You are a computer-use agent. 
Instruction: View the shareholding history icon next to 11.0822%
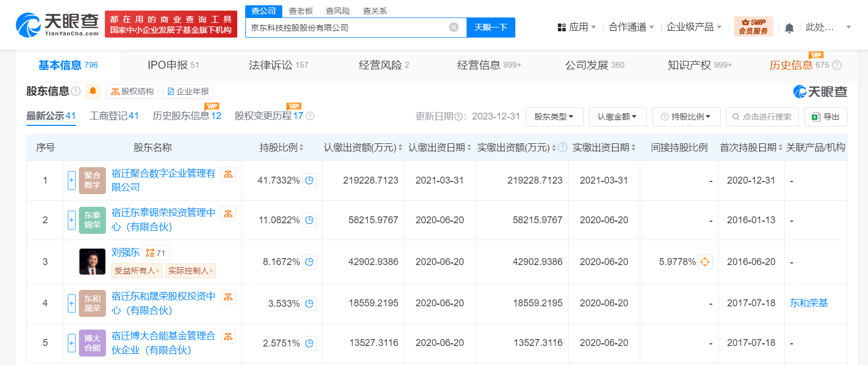[310, 220]
